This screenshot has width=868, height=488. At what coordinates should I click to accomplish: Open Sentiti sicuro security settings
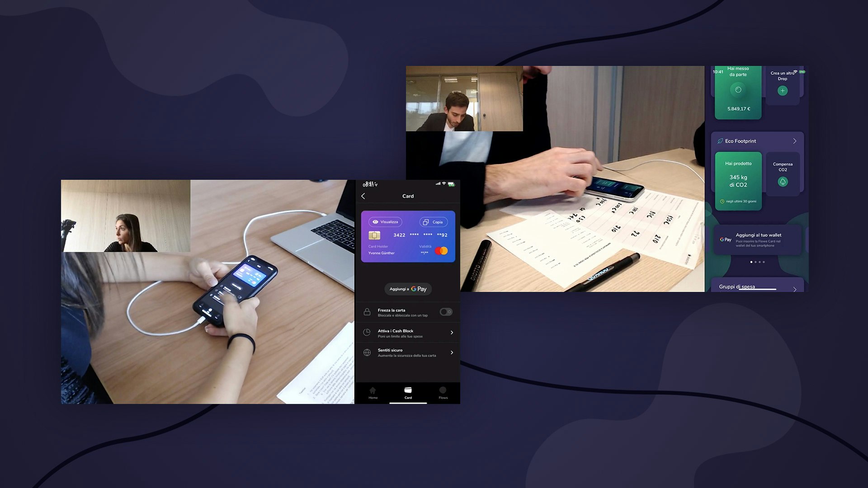click(408, 352)
